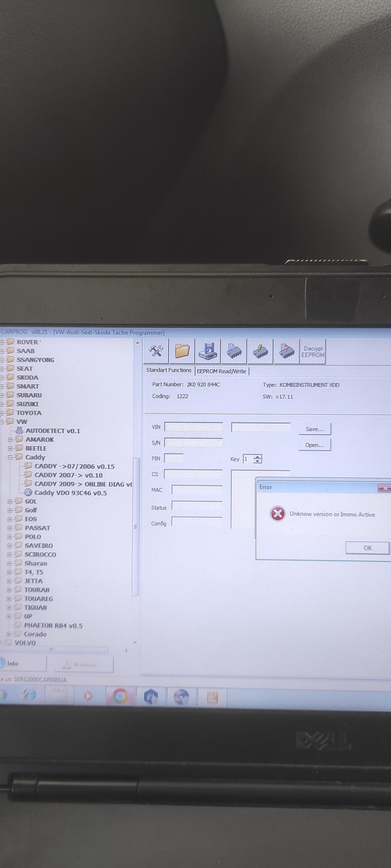Select the TOYOTA folder in tree

click(x=29, y=413)
